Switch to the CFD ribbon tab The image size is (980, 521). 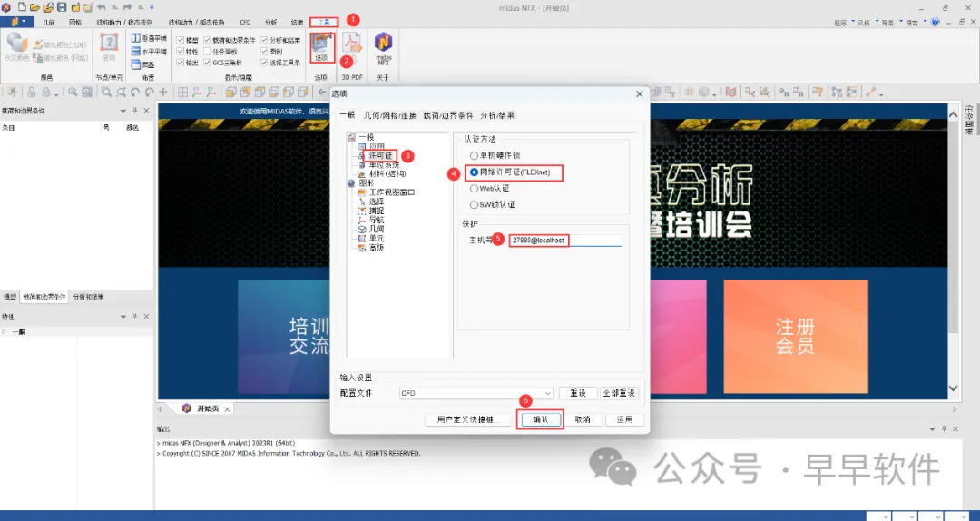245,22
